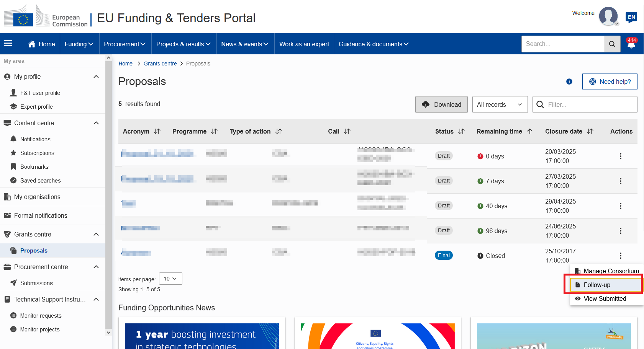Open actions menu for the 0 days row
Viewport: 644px width, 349px height.
621,156
